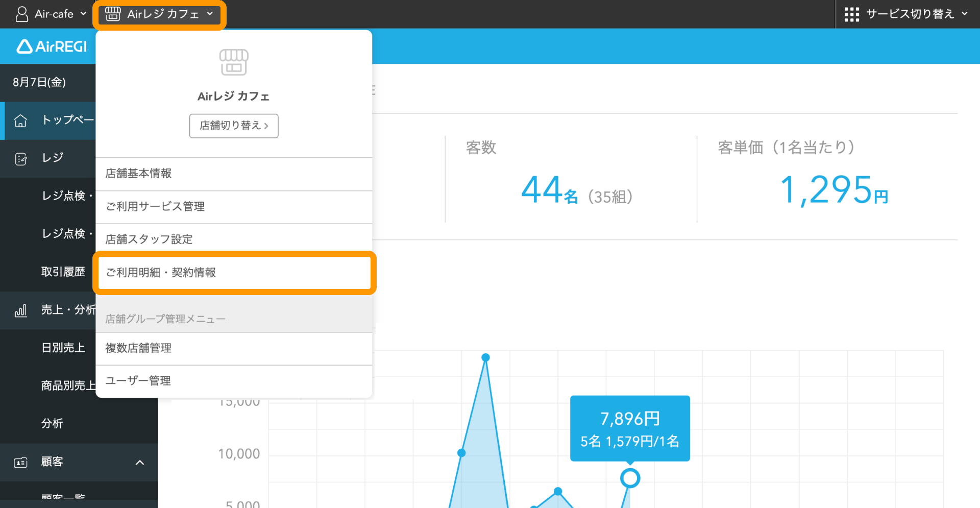Open 取引履歴 in the sidebar
This screenshot has height=508, width=980.
pos(63,272)
